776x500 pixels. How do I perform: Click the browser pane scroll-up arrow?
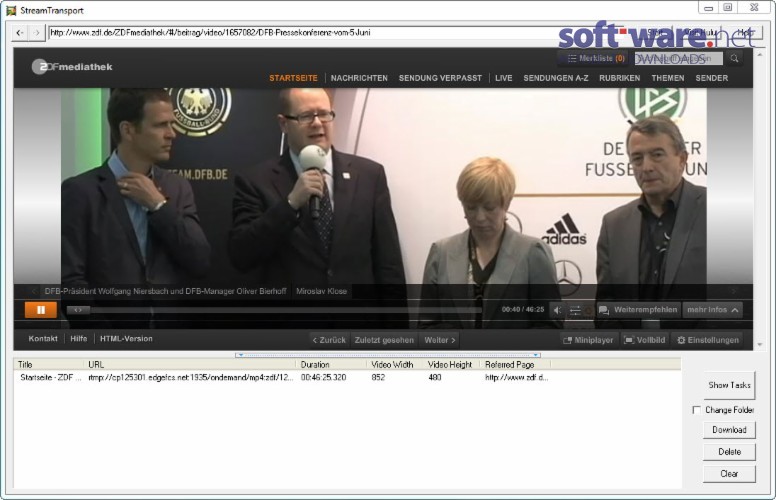(760, 53)
